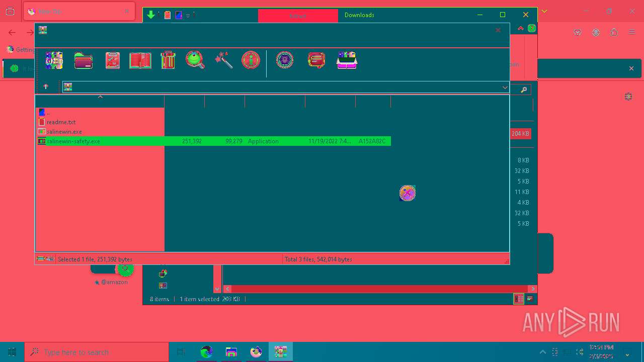Viewport: 644px width, 362px height.
Task: Click the taskbar search box
Action: coord(97,352)
